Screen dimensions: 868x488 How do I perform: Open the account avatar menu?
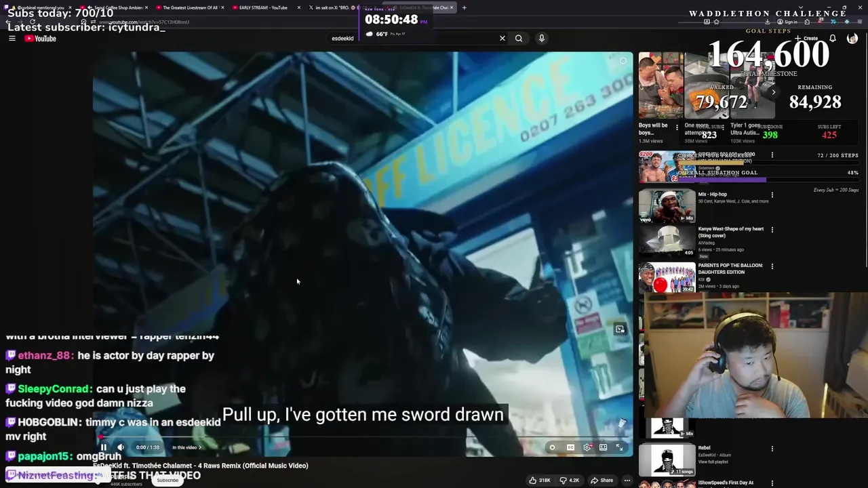coord(852,39)
